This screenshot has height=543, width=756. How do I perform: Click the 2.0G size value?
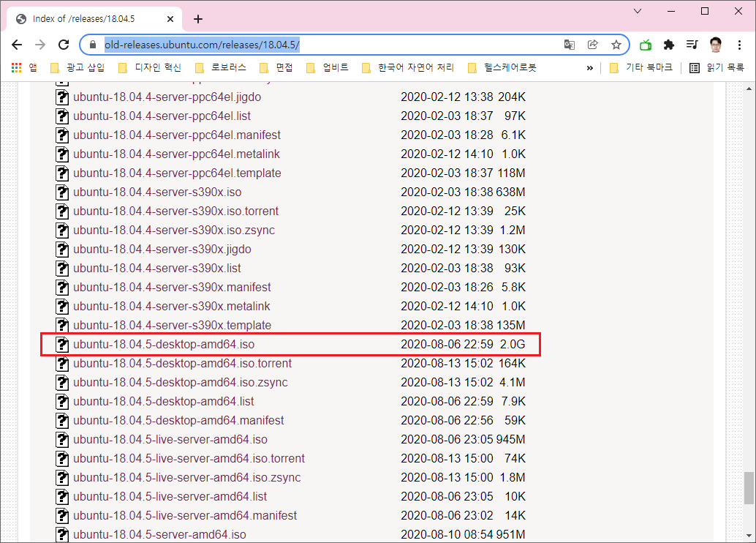click(513, 345)
